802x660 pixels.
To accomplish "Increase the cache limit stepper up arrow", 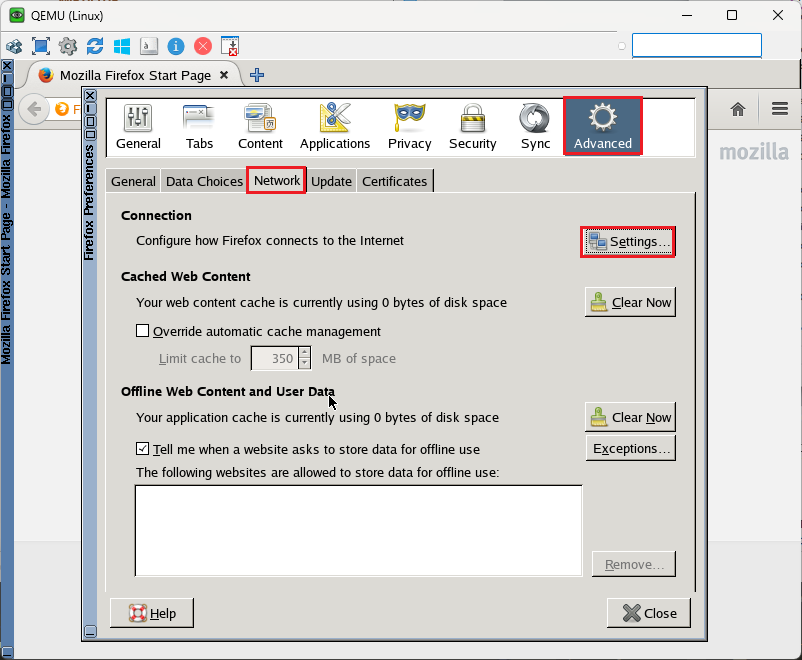I will [x=304, y=353].
